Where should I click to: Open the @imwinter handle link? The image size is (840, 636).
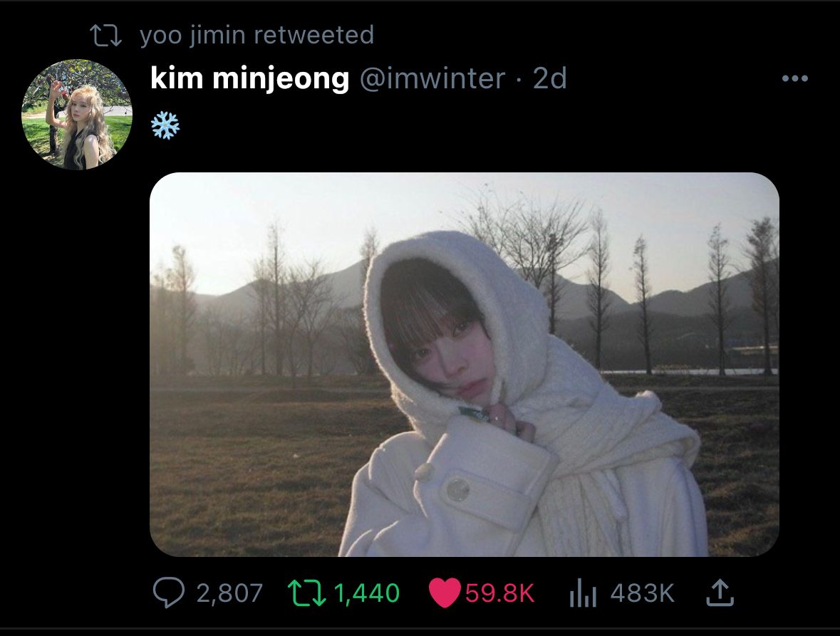click(x=432, y=78)
